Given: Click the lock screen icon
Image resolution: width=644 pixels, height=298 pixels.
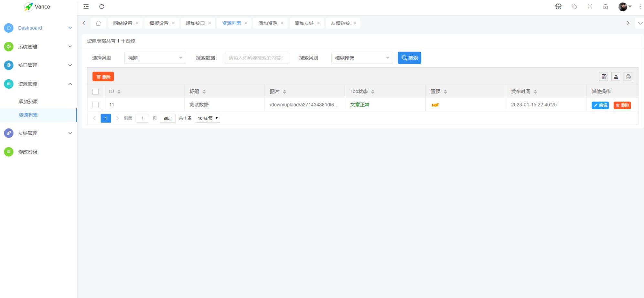Looking at the screenshot, I should 606,6.
